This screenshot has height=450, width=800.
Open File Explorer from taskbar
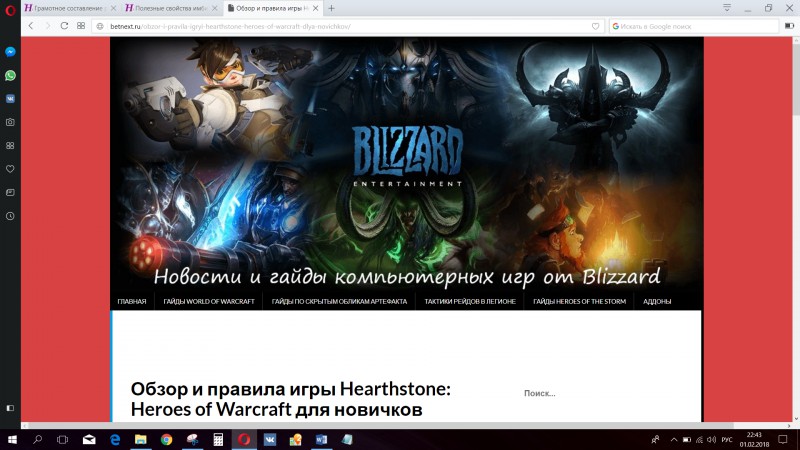pyautogui.click(x=141, y=439)
